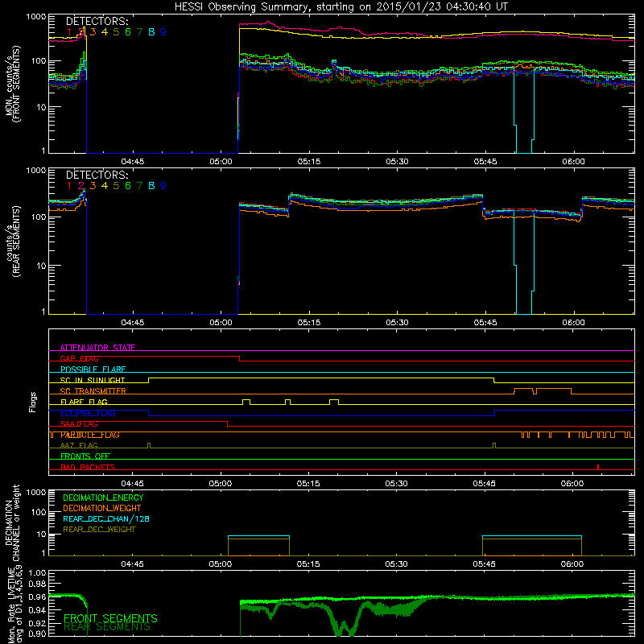Viewport: 644px width, 644px height.
Task: Click the 05:30 tick under the decimation plot
Action: (397, 564)
